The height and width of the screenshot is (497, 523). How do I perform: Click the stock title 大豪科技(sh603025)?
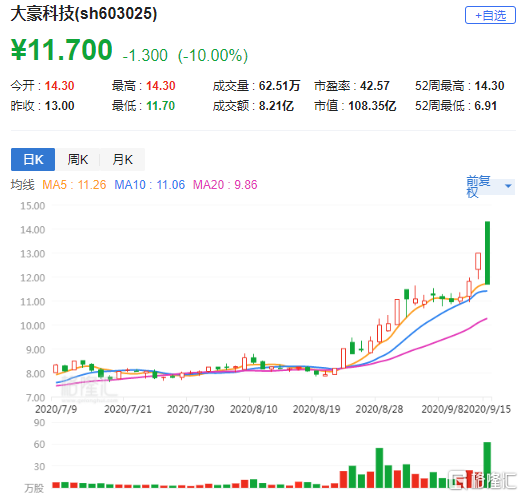(84, 14)
